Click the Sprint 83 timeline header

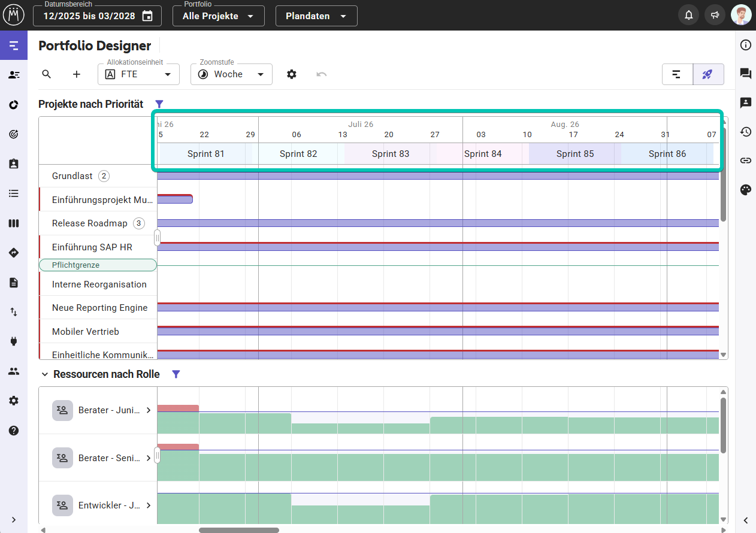tap(391, 154)
